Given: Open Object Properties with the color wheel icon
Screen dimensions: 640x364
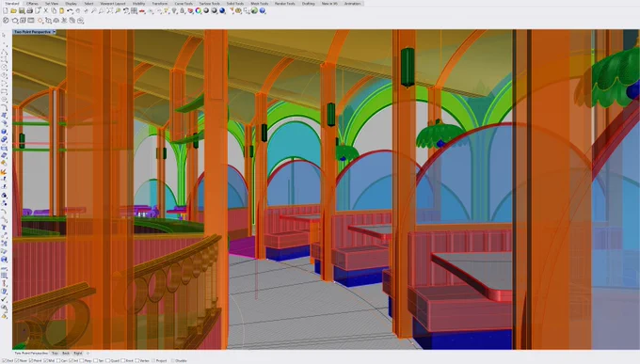Looking at the screenshot, I should tap(198, 10).
